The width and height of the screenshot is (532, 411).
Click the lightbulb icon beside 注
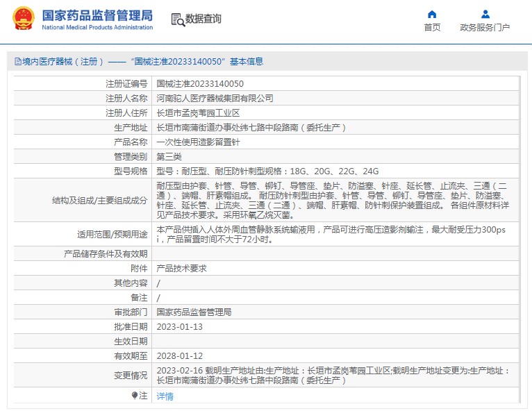tap(134, 396)
